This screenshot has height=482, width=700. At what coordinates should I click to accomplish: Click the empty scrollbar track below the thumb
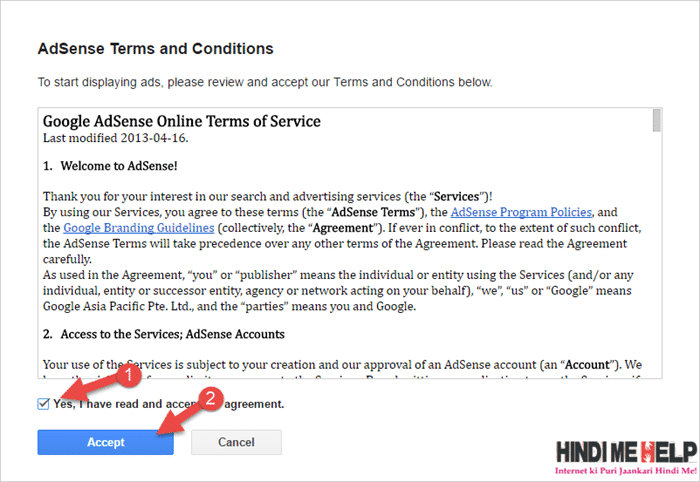tap(656, 254)
